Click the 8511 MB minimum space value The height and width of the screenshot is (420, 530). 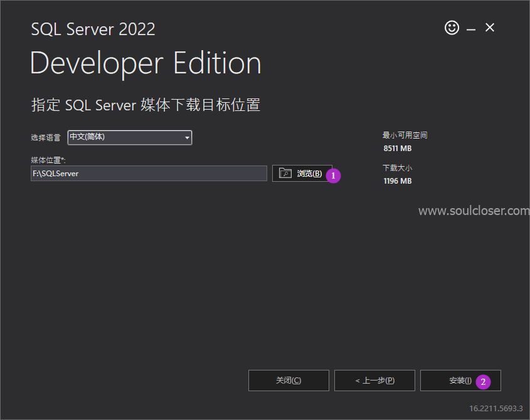tap(398, 149)
